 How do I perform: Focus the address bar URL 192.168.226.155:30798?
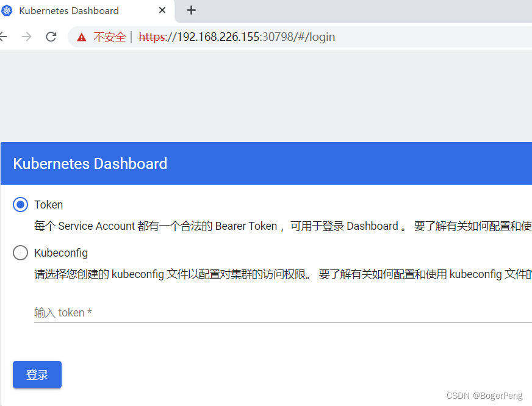click(x=237, y=37)
